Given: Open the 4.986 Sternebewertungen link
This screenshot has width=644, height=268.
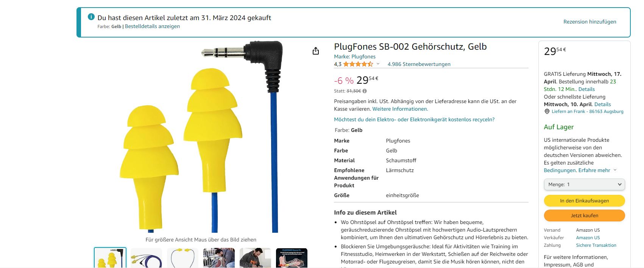Looking at the screenshot, I should click(419, 64).
